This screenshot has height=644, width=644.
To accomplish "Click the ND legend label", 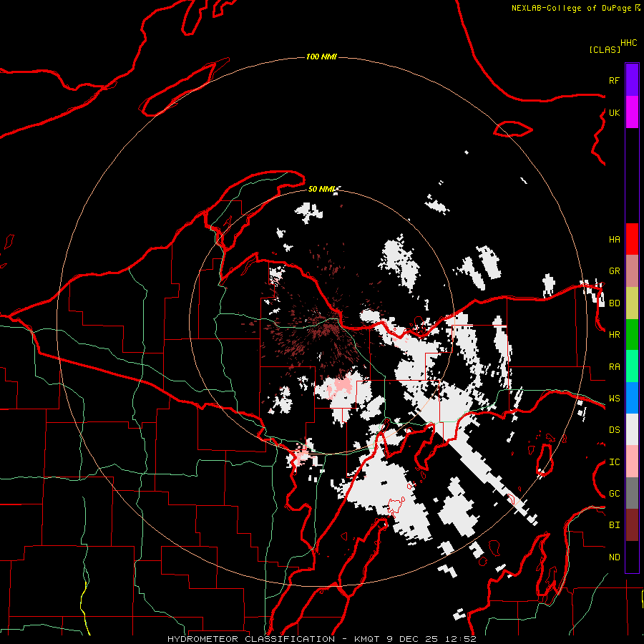I will [614, 557].
